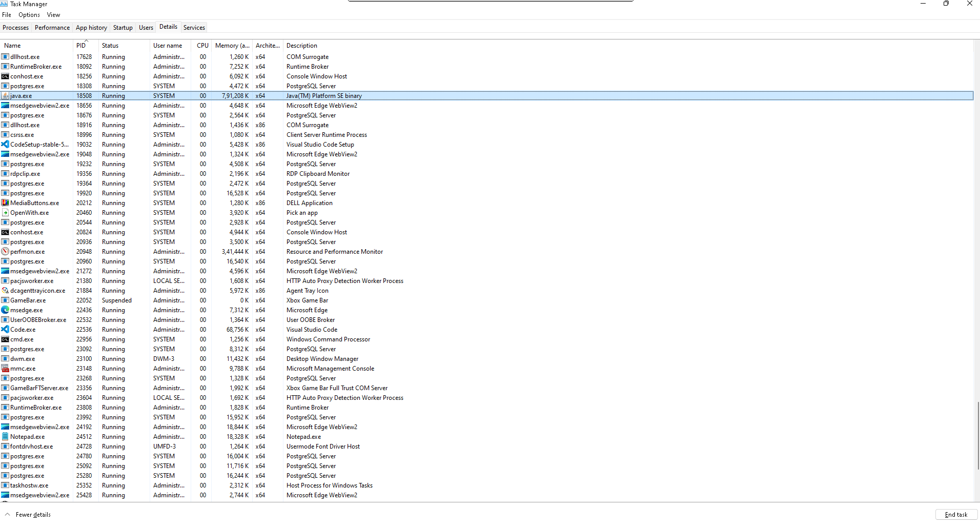Click the dcagenttrayicon.exe icon
This screenshot has width=980, height=527.
(5, 291)
